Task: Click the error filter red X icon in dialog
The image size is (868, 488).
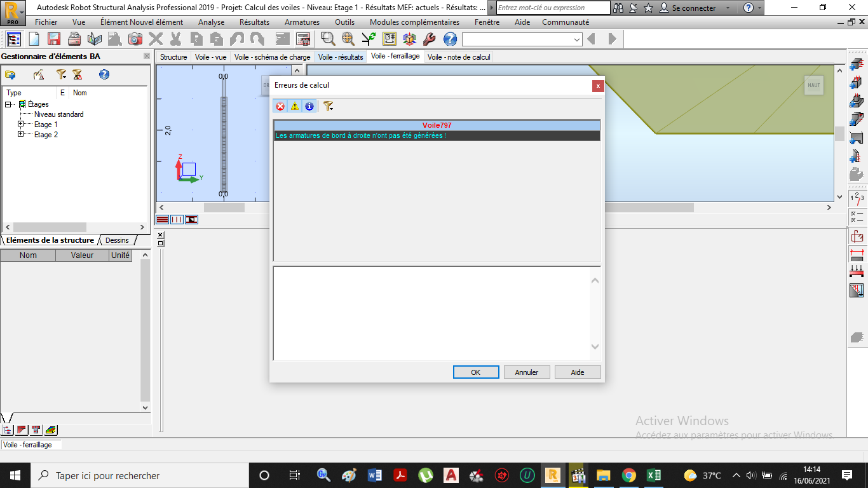Action: tap(280, 106)
